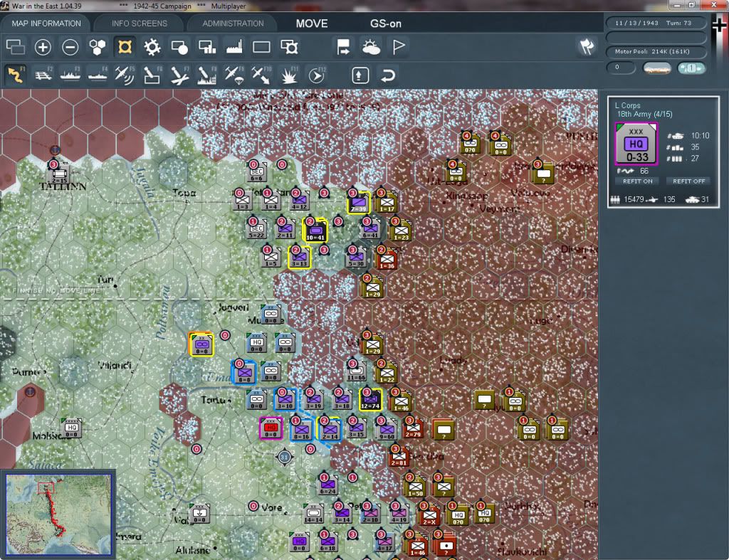
Task: Click the circular arrow F12 icon
Action: 316,75
